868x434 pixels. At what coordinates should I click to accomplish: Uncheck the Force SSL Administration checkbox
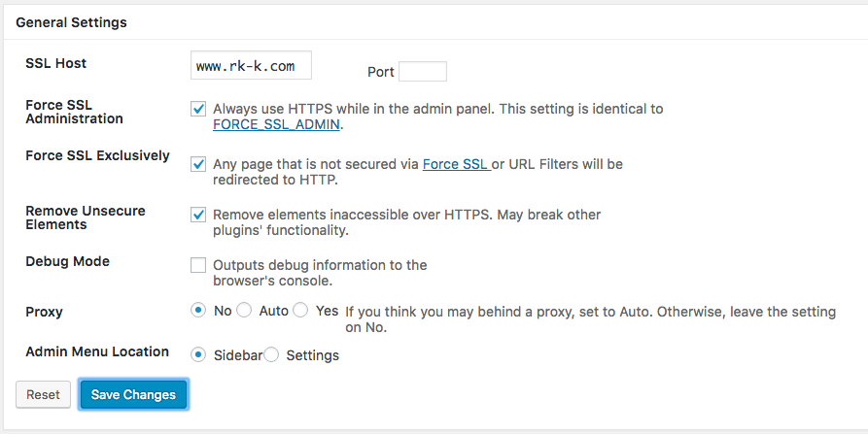click(x=198, y=109)
